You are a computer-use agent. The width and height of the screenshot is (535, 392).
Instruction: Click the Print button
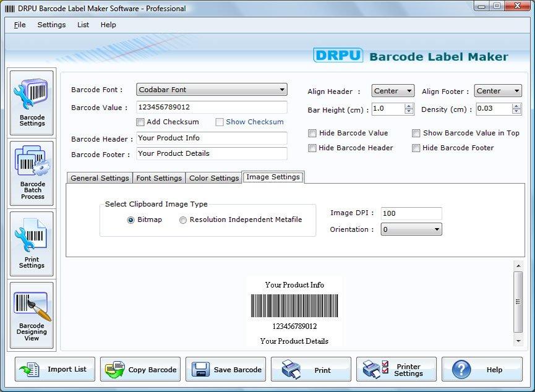click(x=310, y=370)
